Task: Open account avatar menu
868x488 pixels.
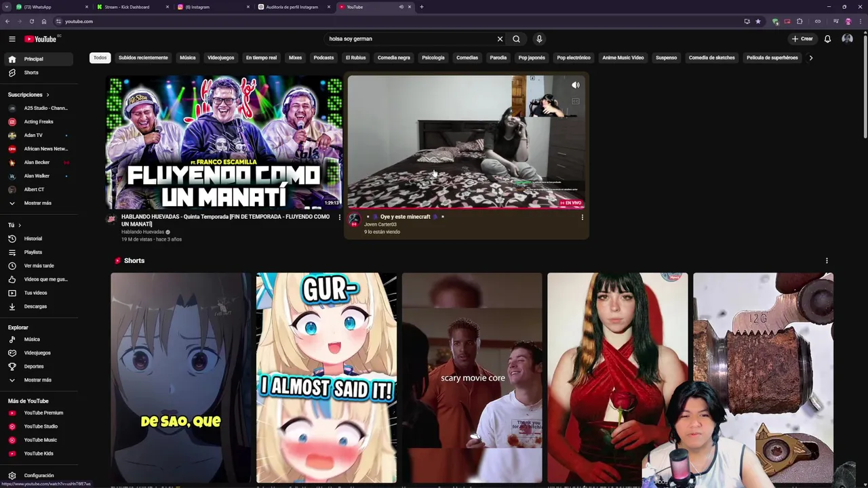Action: click(x=847, y=39)
